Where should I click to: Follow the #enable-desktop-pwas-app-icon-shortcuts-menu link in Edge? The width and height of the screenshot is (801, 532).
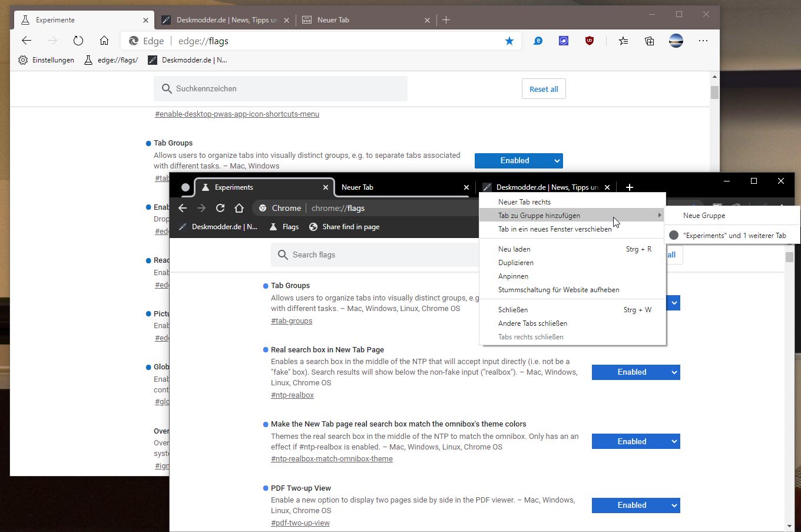(237, 114)
